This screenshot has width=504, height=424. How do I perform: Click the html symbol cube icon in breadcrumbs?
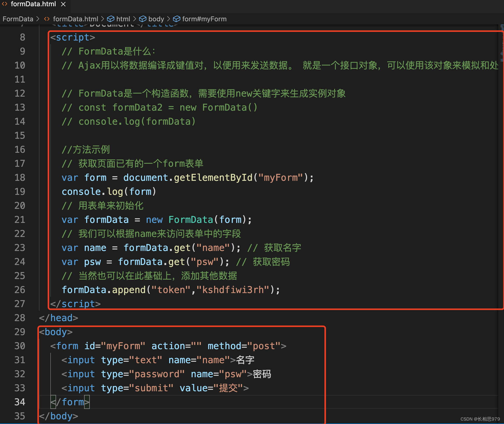tap(111, 19)
